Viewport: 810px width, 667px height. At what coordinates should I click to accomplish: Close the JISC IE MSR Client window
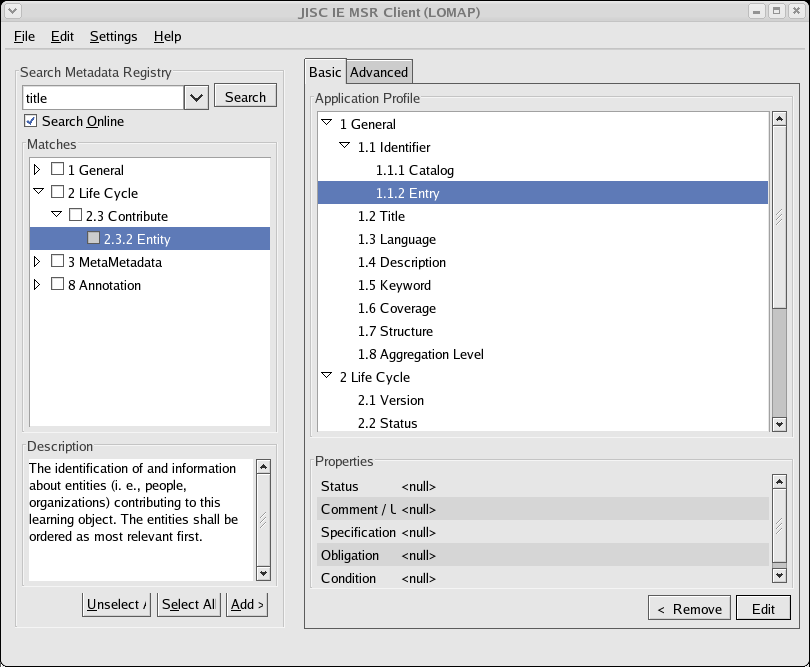tap(796, 11)
